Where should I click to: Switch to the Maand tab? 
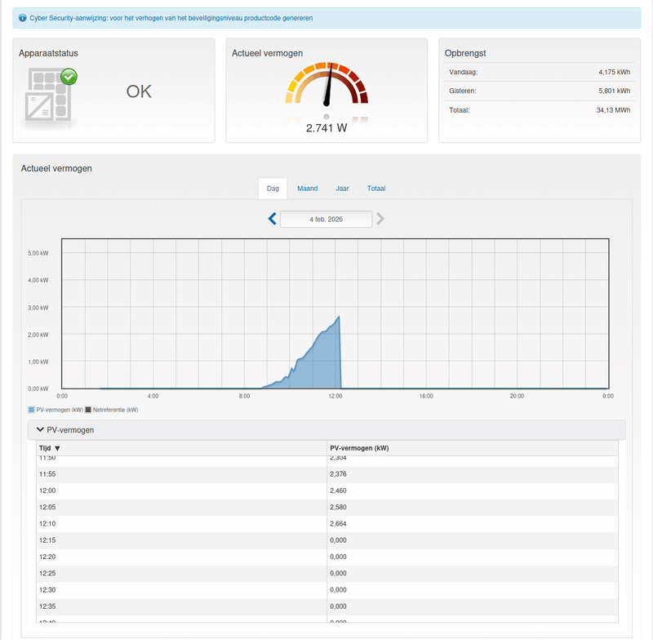coord(307,189)
